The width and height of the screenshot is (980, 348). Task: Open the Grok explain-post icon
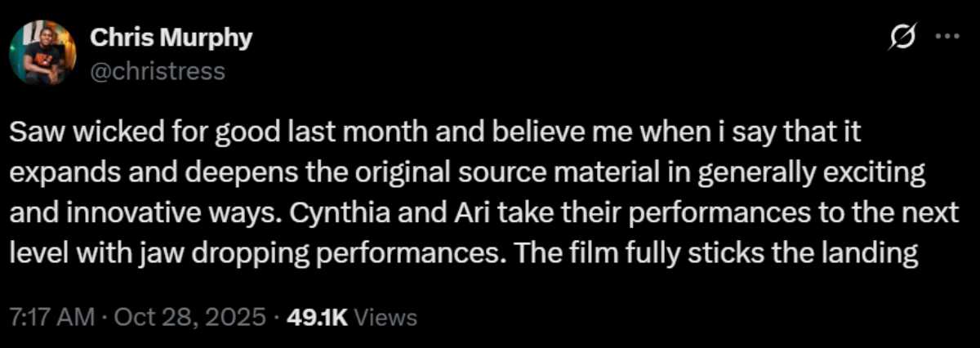point(903,38)
